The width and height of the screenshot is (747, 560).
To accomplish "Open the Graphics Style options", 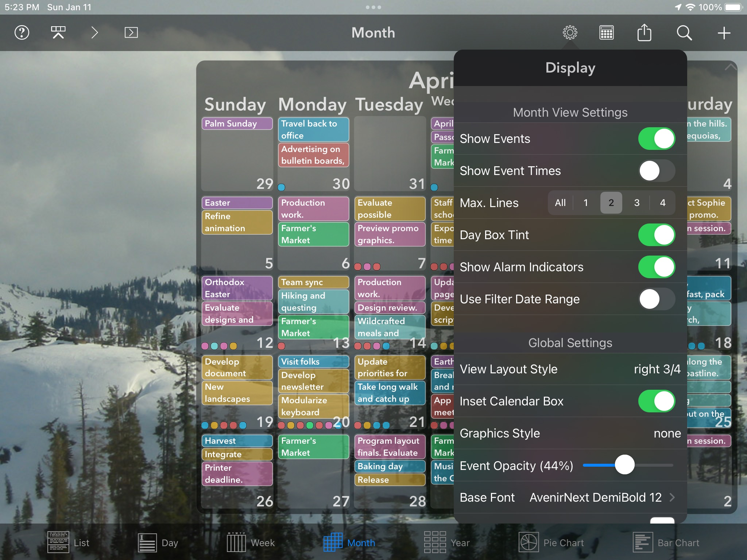I will (x=667, y=433).
